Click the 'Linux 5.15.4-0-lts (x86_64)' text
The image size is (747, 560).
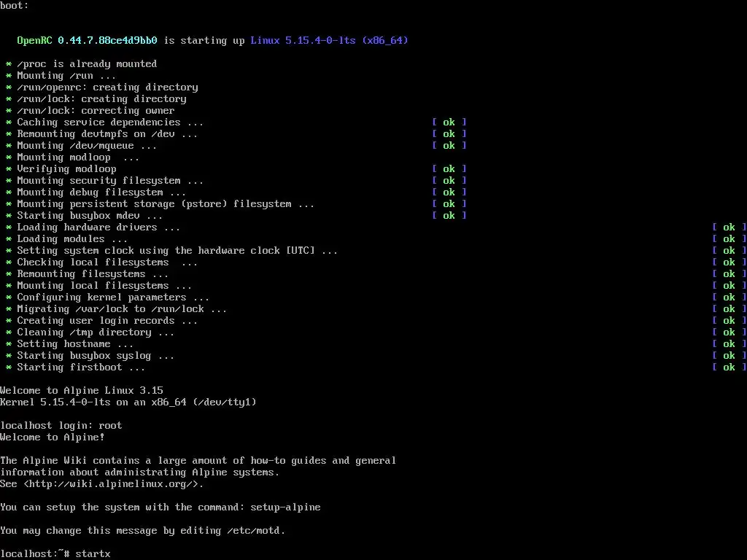(329, 41)
